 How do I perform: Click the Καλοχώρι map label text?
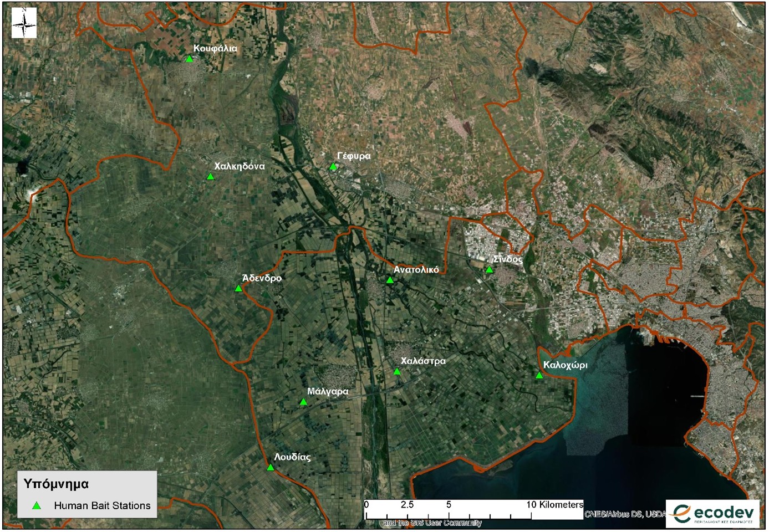(565, 365)
